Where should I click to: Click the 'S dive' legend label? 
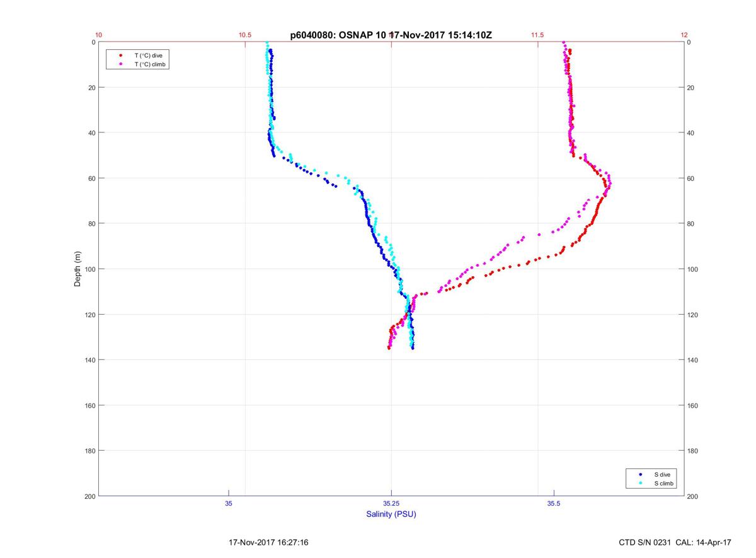point(661,474)
